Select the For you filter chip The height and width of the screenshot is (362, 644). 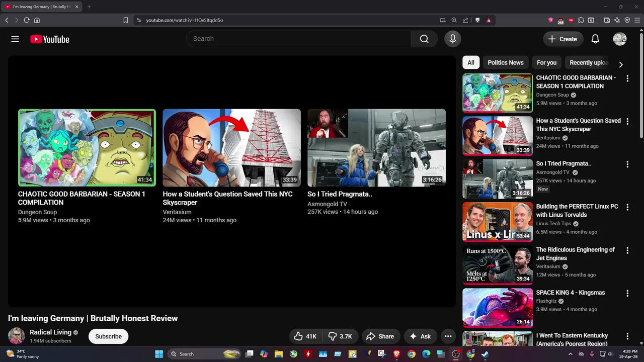pyautogui.click(x=546, y=62)
